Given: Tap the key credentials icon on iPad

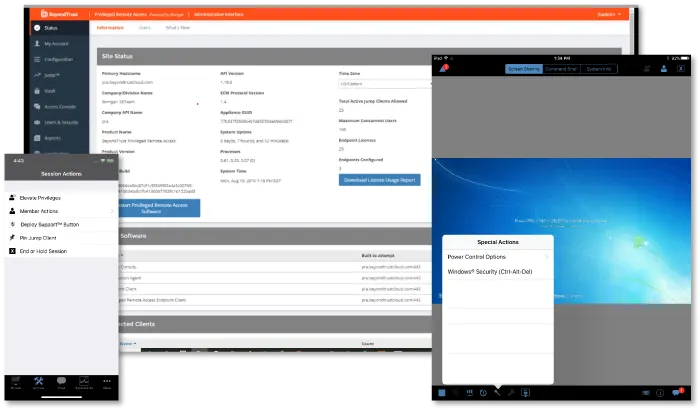Looking at the screenshot, I should pos(511,393).
